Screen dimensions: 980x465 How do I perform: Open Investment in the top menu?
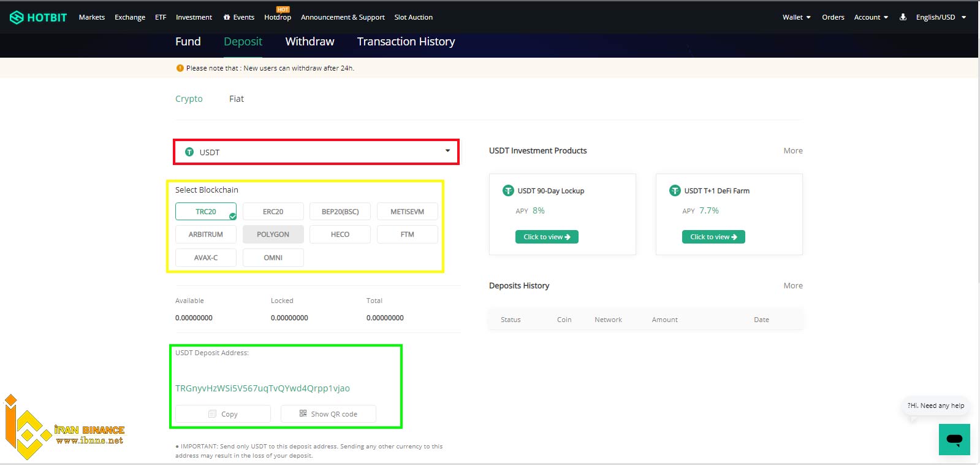(194, 17)
